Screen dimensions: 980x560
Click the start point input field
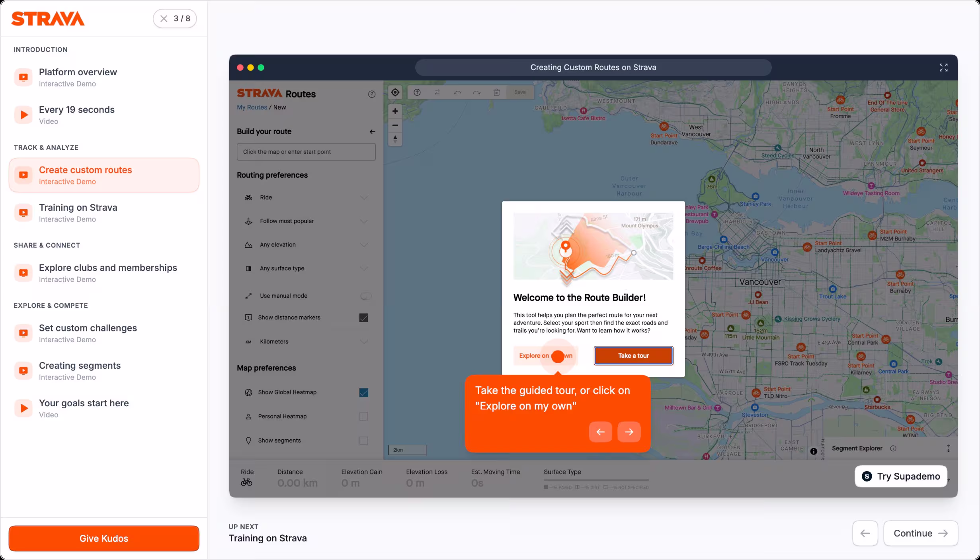click(x=306, y=152)
